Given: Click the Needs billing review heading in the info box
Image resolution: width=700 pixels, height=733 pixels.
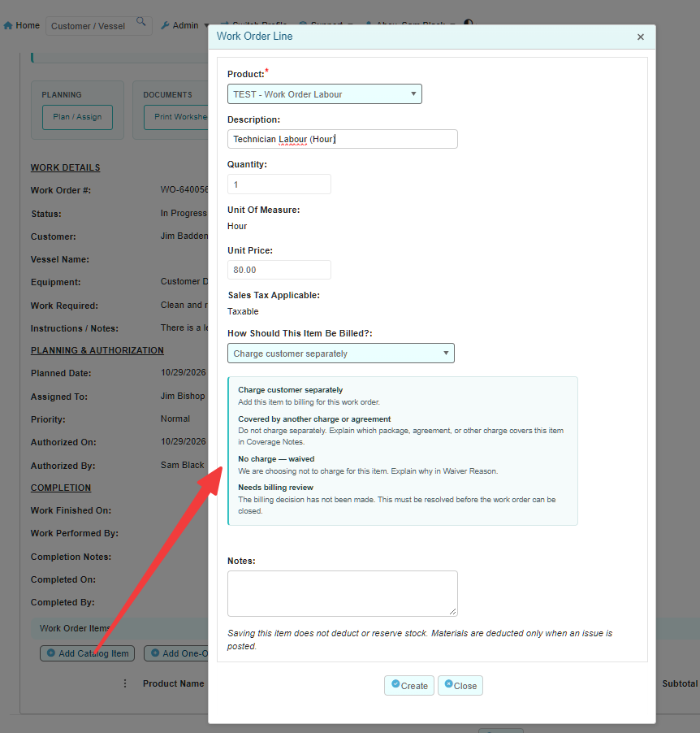Looking at the screenshot, I should click(276, 487).
